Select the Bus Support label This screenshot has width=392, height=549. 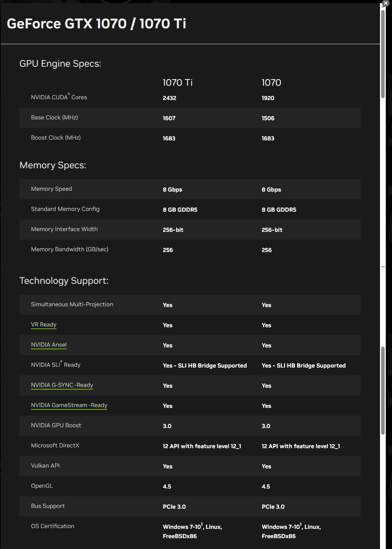tap(48, 506)
